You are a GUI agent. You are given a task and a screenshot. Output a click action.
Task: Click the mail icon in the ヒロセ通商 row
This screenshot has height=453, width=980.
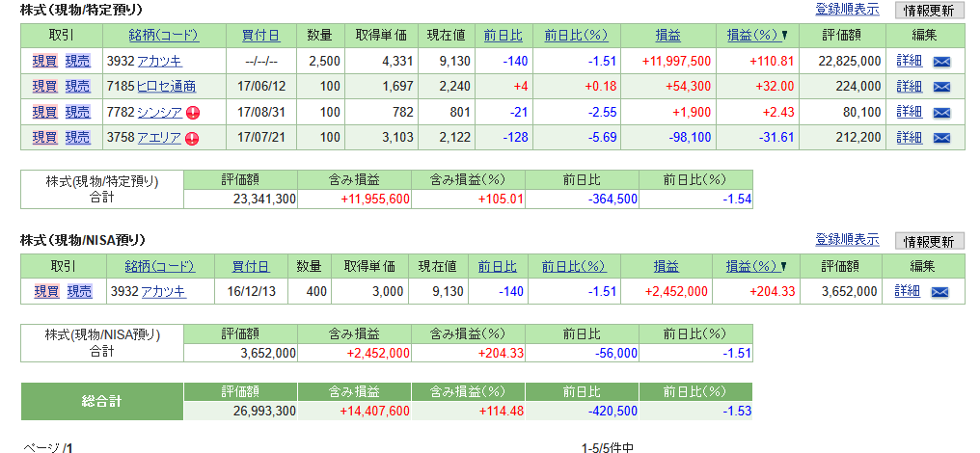[x=941, y=87]
